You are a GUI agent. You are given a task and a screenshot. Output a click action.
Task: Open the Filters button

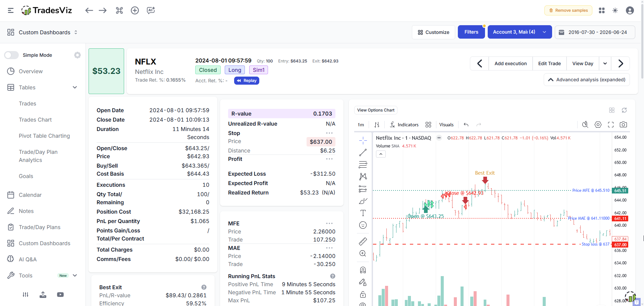click(x=471, y=32)
